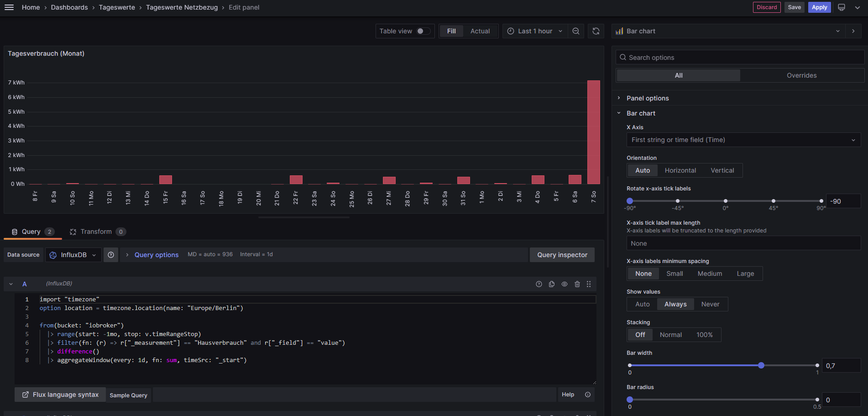
Task: Click the info icon next to Help
Action: coord(588,395)
